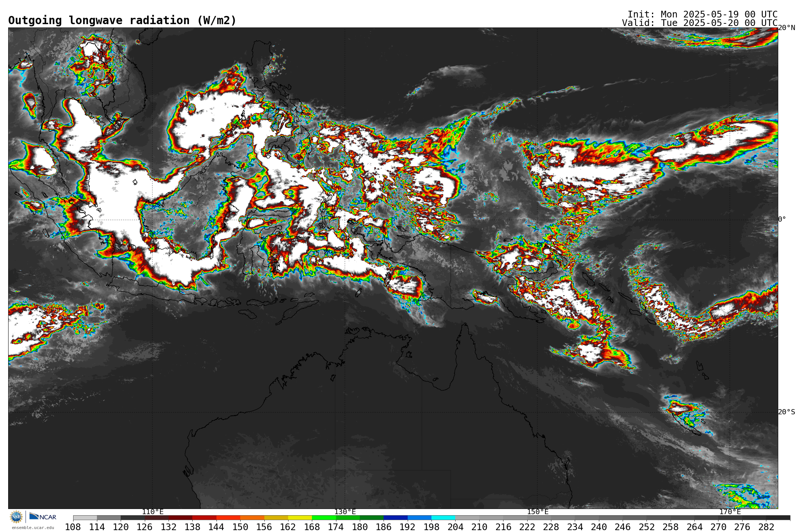
Task: Pick the cyan 198–204 colorbar swatch
Action: [x=443, y=518]
